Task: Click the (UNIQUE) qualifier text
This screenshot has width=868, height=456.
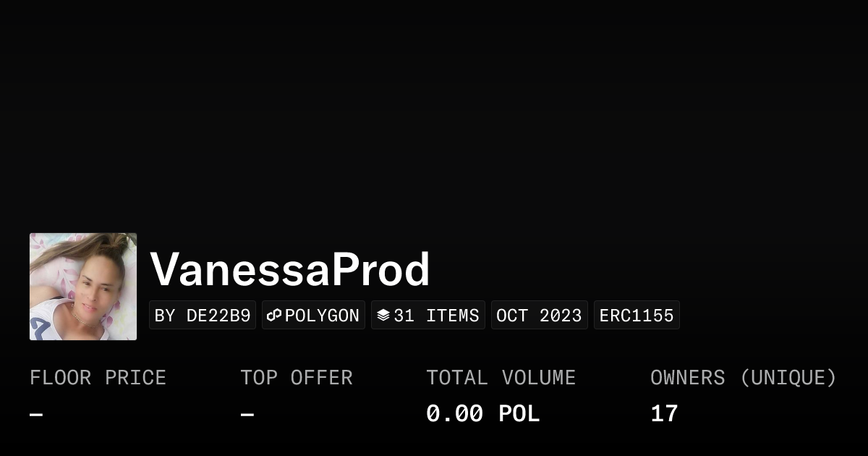Action: [x=788, y=378]
